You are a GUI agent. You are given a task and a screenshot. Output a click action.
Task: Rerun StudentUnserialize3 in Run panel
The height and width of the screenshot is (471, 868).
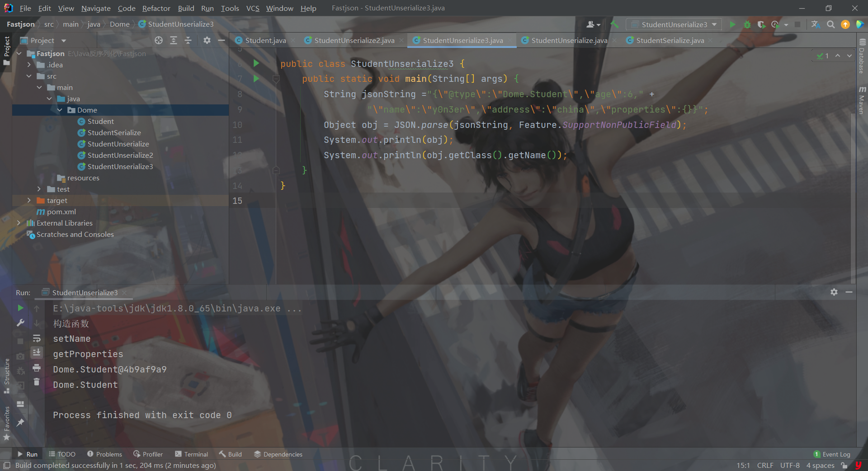coord(20,308)
